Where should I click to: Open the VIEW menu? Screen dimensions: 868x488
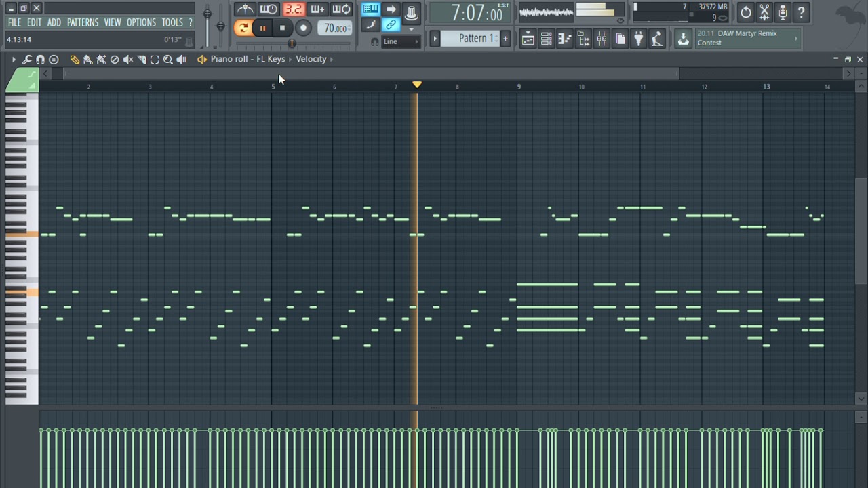[x=113, y=22]
